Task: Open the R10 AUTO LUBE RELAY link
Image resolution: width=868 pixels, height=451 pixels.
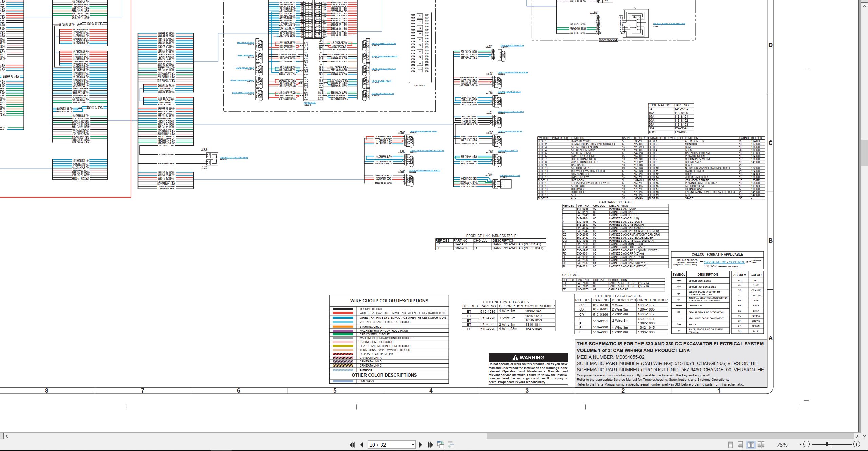Action: tap(382, 94)
